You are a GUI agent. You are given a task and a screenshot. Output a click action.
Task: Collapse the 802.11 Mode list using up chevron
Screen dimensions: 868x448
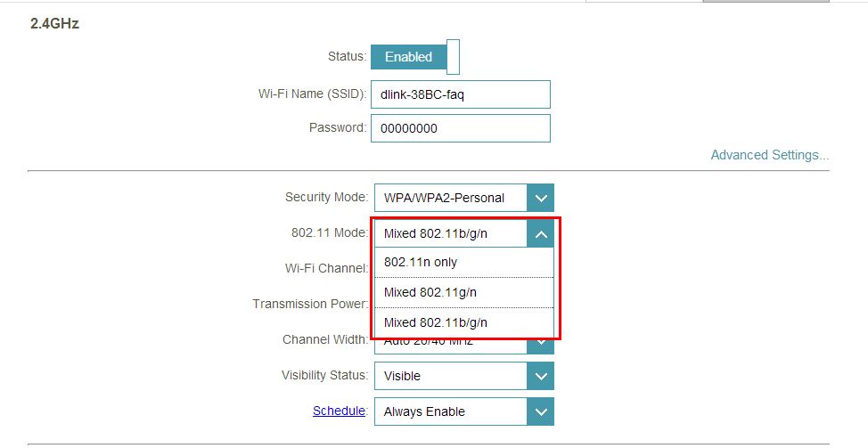(x=540, y=234)
